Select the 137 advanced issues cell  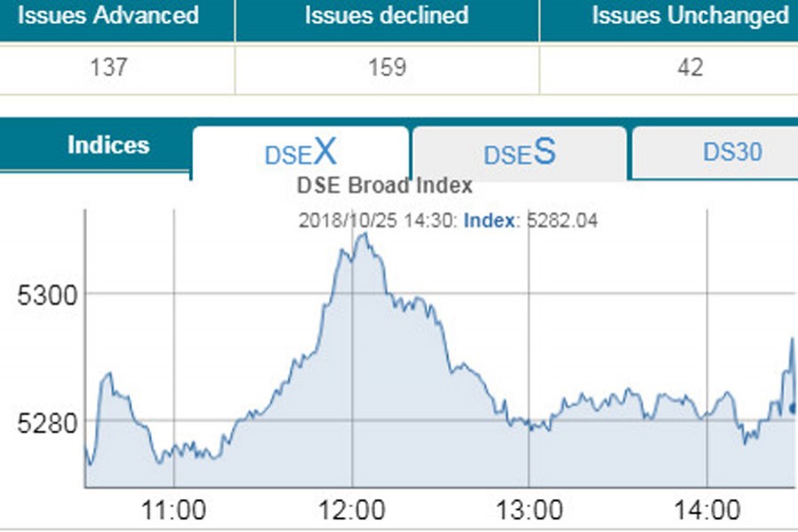[108, 67]
